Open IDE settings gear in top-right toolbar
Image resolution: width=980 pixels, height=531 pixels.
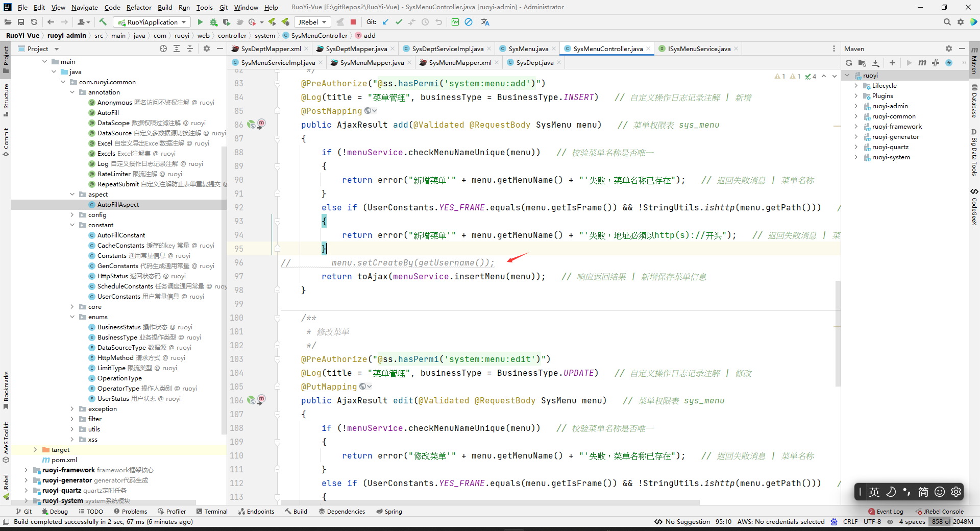coord(961,22)
